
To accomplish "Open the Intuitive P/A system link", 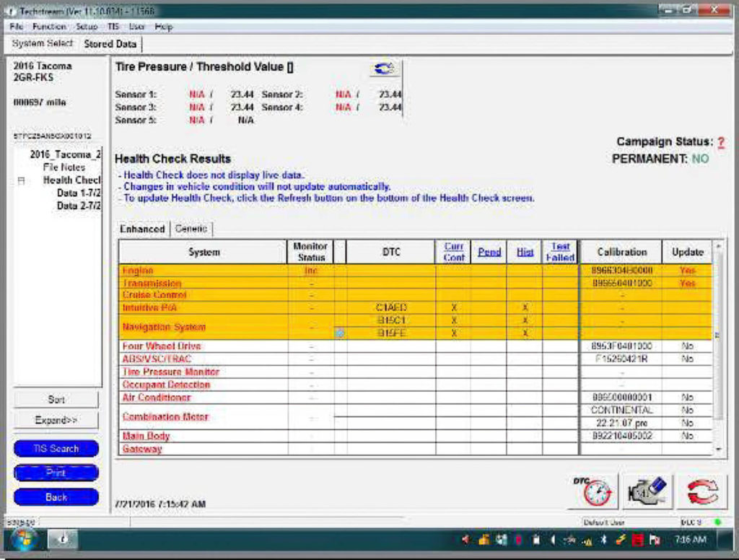I will click(x=149, y=308).
